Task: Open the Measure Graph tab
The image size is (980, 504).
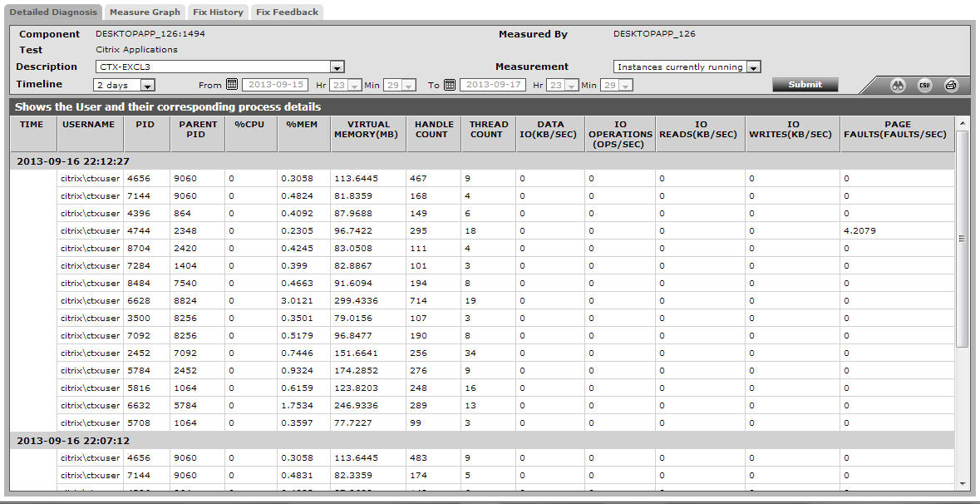Action: pos(145,12)
